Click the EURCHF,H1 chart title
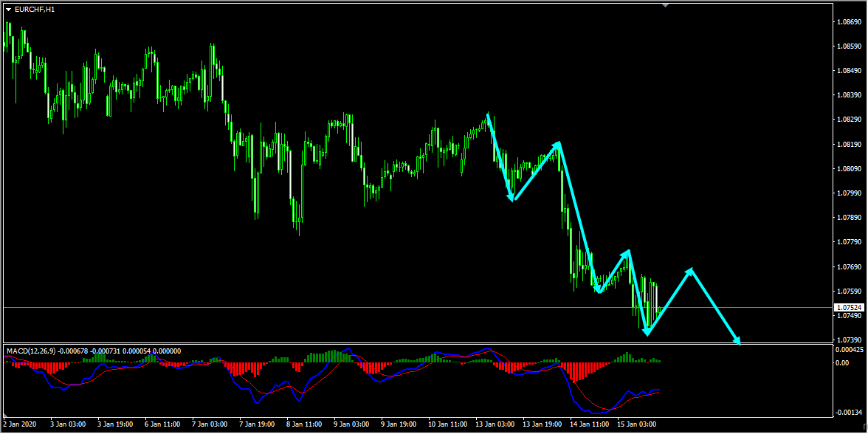868x434 pixels. [35, 10]
